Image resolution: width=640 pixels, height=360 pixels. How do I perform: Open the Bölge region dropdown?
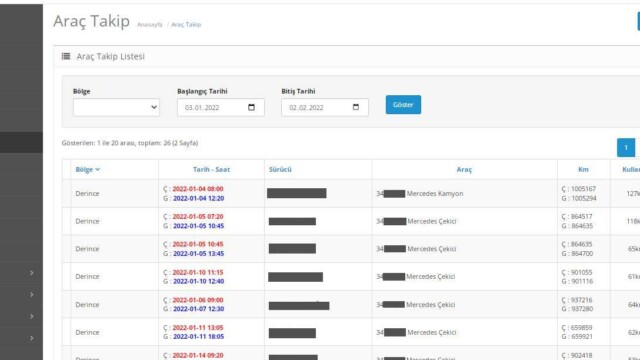coord(116,107)
